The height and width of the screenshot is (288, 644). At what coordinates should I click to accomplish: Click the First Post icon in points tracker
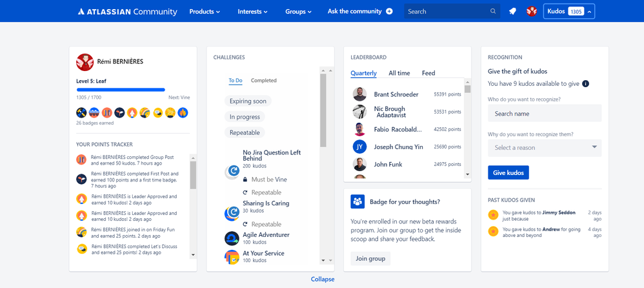81,179
